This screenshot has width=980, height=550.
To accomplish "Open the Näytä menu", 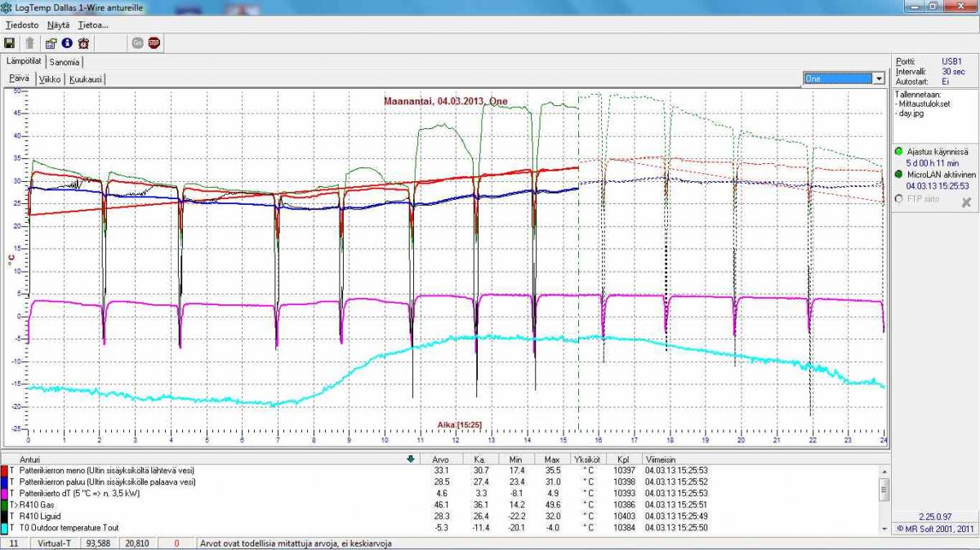I will (59, 25).
